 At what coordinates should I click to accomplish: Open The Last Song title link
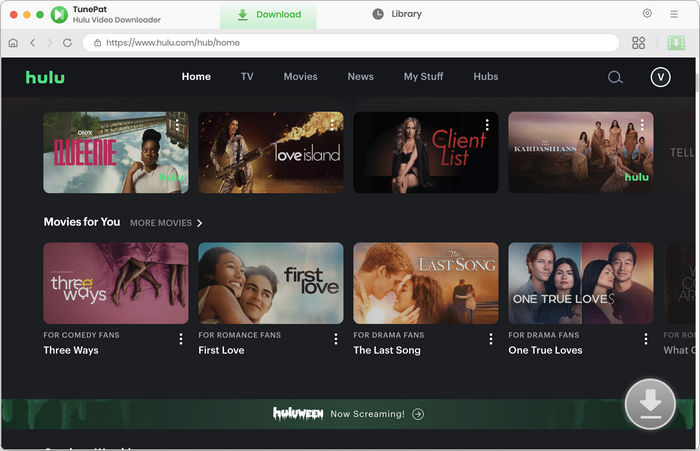coord(387,351)
